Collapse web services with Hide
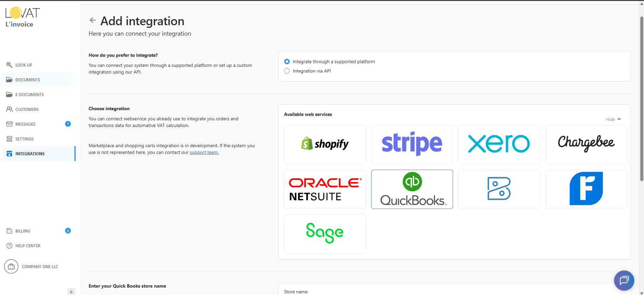 [613, 119]
